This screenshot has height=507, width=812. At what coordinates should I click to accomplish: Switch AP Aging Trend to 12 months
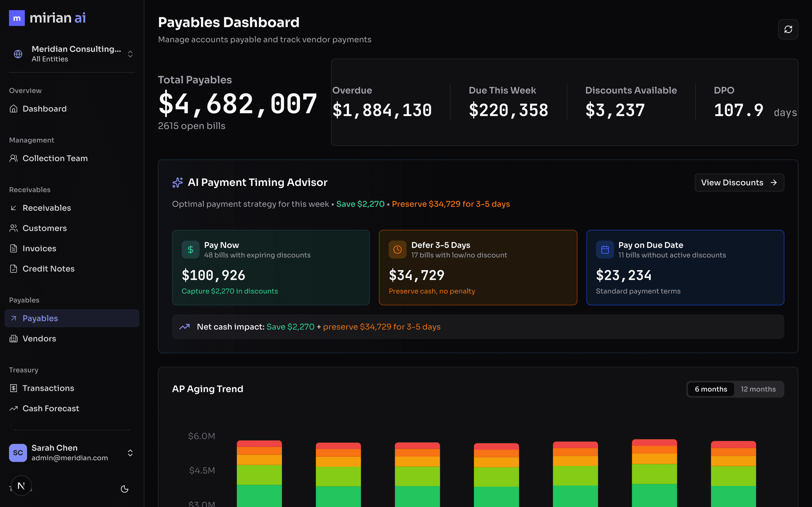[758, 389]
